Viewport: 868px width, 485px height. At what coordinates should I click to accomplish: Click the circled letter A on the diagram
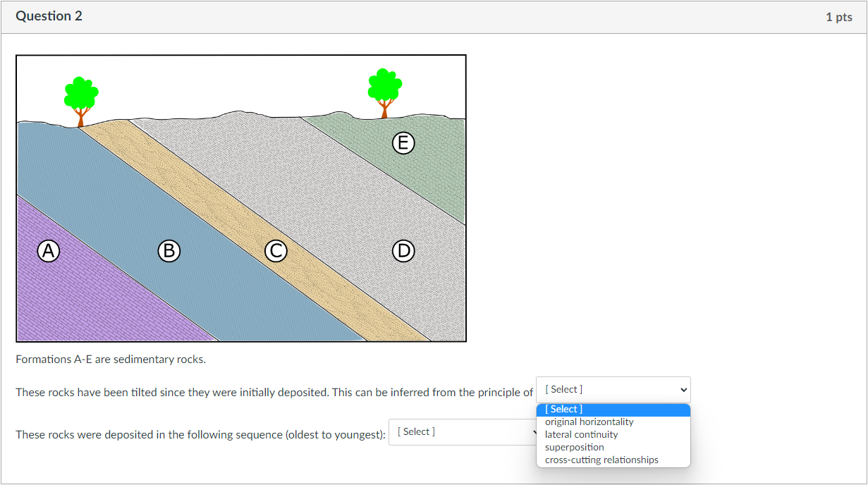(47, 250)
